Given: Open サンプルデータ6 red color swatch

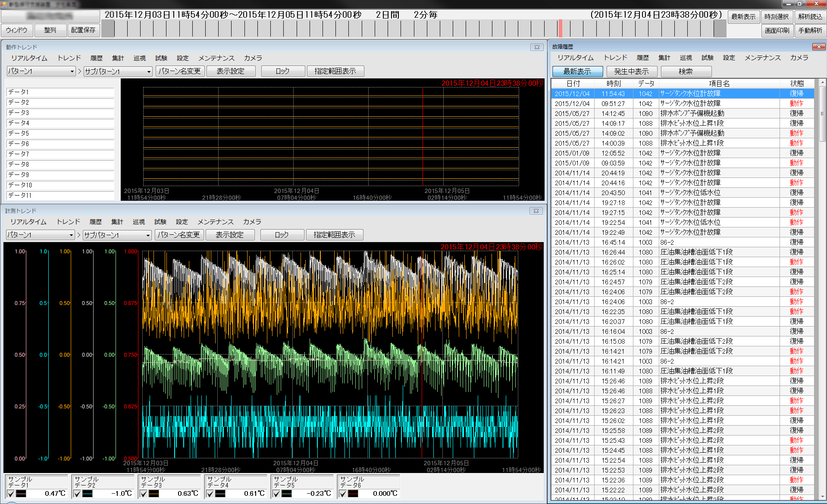Looking at the screenshot, I should coord(353,494).
